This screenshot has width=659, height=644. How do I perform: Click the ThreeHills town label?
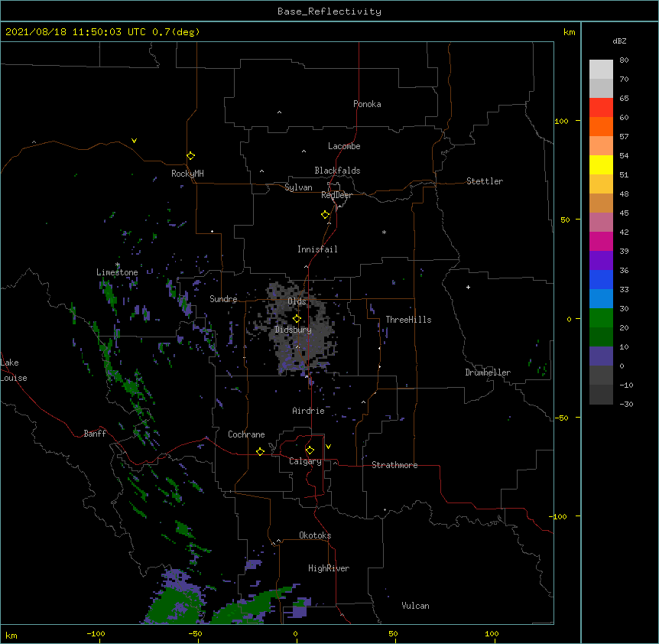click(408, 320)
